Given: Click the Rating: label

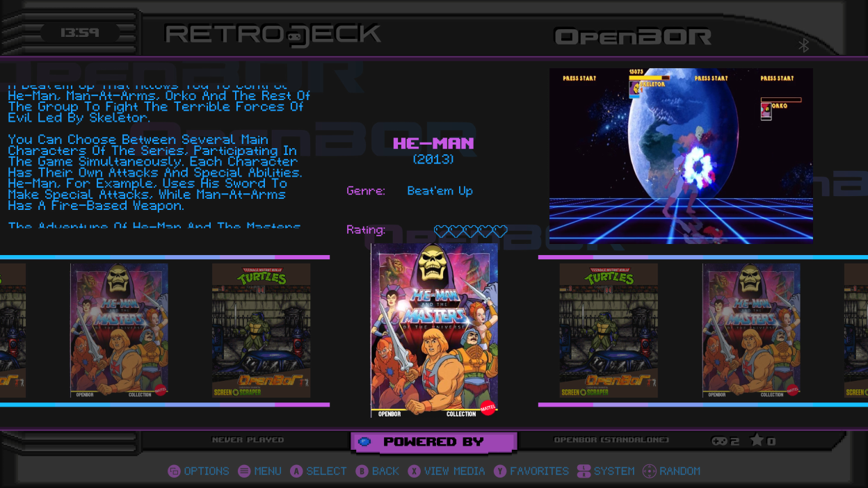Looking at the screenshot, I should coord(366,230).
